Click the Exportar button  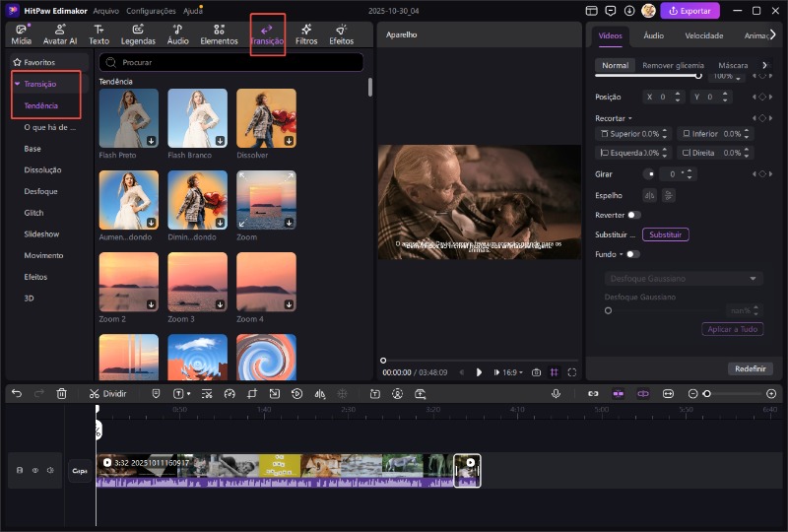[x=689, y=11]
